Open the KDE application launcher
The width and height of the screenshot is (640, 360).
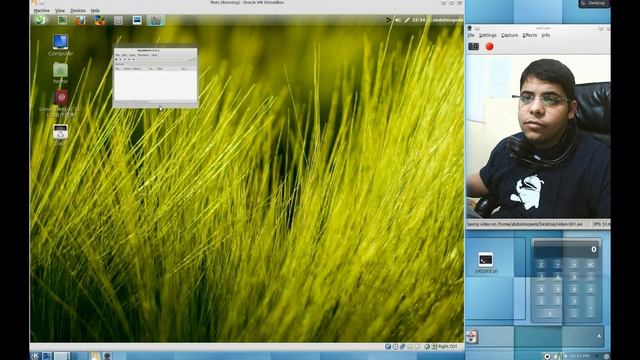pos(35,356)
